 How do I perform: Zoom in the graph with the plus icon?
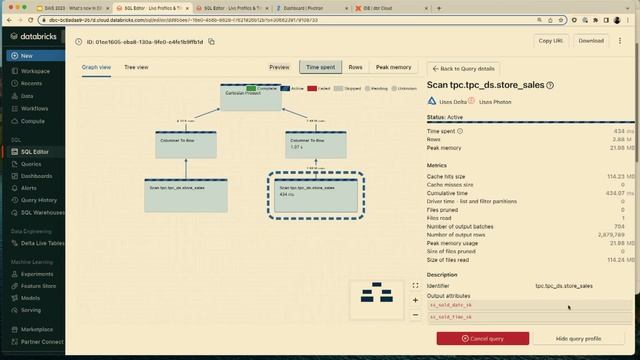pos(415,300)
